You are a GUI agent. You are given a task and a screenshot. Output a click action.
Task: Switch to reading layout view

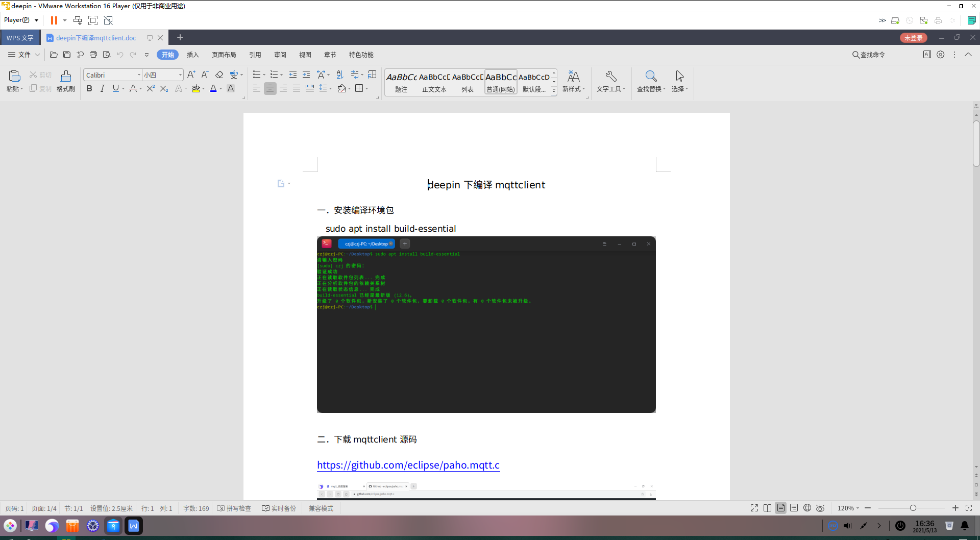click(768, 508)
